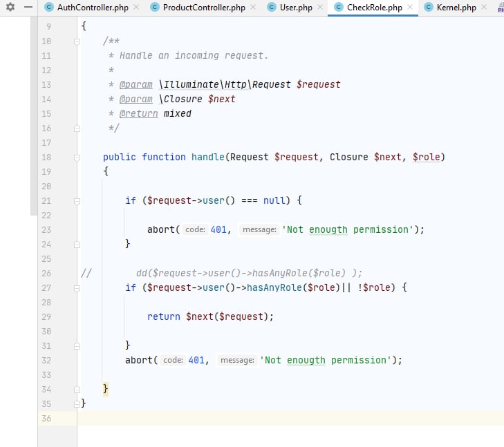This screenshot has width=504, height=447.
Task: Click fold end marker at line 34
Action: [77, 390]
